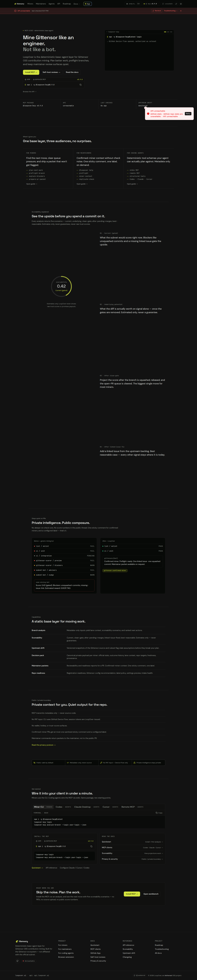
Task: Open footer link Self-host reviews
Action: (x=98, y=957)
